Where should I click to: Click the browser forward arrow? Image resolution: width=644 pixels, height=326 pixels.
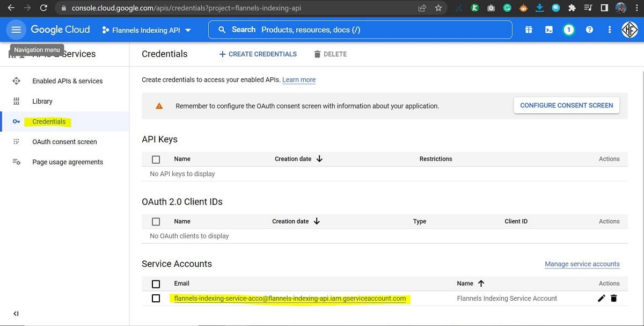coord(27,8)
